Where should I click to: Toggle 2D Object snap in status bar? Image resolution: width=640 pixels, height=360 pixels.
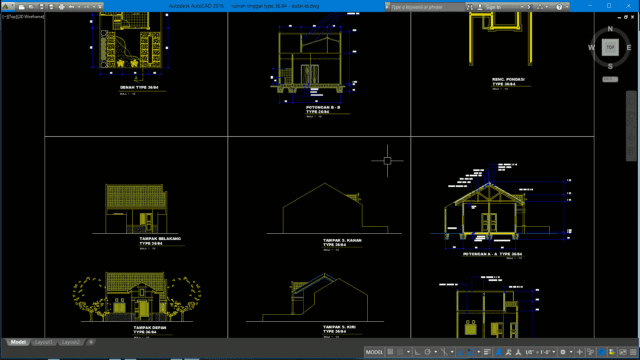coord(471,352)
